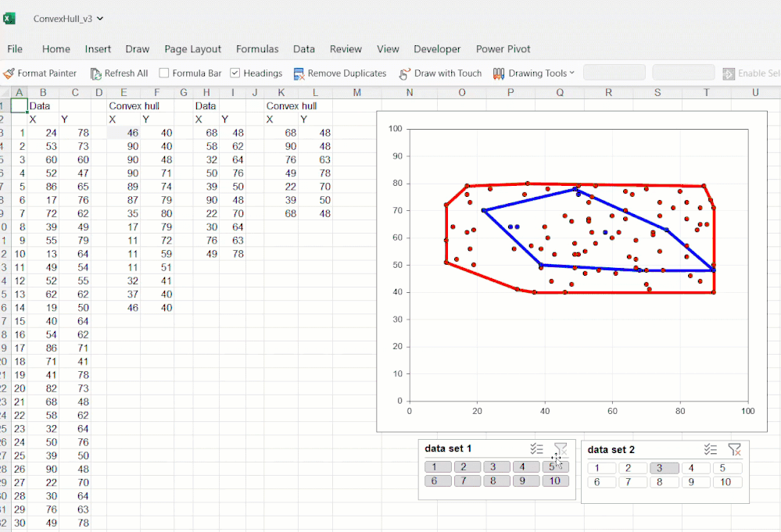
Task: Uncheck the Headings checkbox
Action: click(235, 73)
